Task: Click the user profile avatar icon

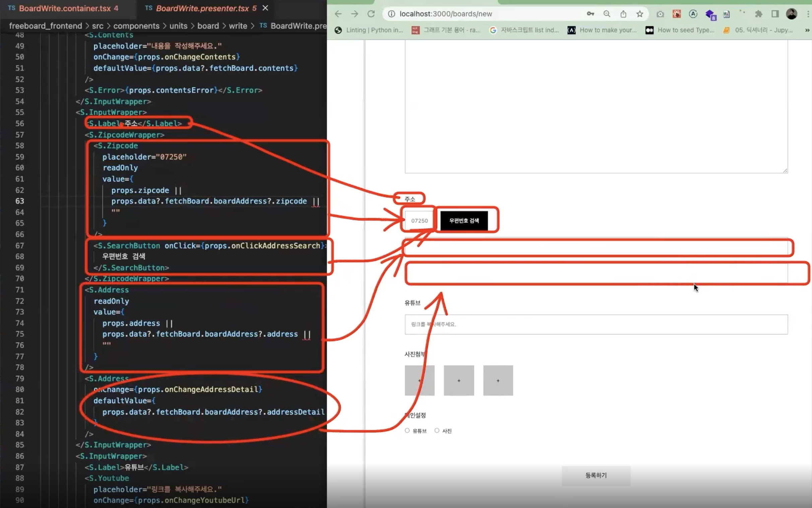Action: [792, 13]
